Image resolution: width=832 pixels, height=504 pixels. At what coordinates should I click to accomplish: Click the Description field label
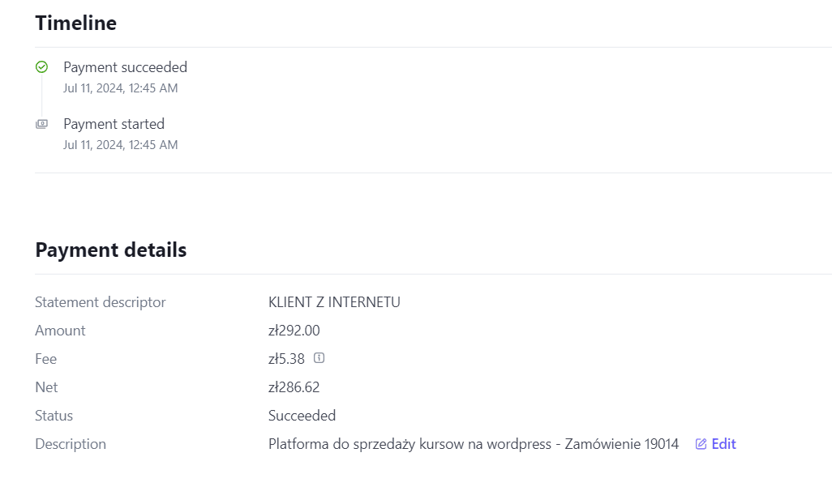[71, 444]
